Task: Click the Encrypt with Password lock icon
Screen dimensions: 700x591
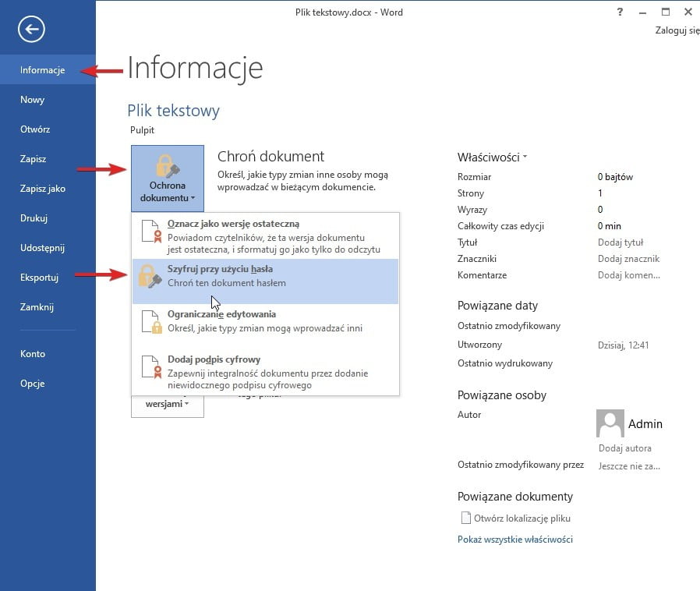Action: pyautogui.click(x=149, y=277)
